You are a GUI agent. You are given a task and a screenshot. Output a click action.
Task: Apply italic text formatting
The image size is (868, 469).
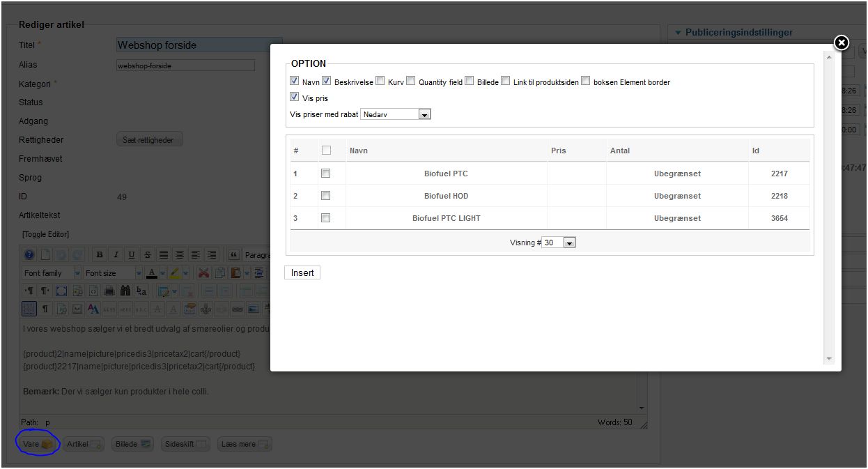tap(116, 255)
